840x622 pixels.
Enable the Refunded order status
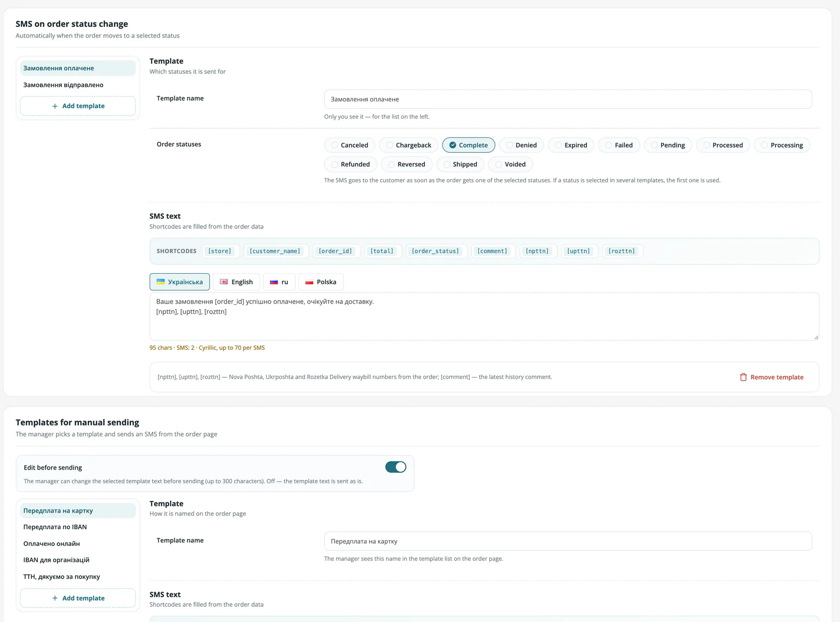tap(350, 164)
